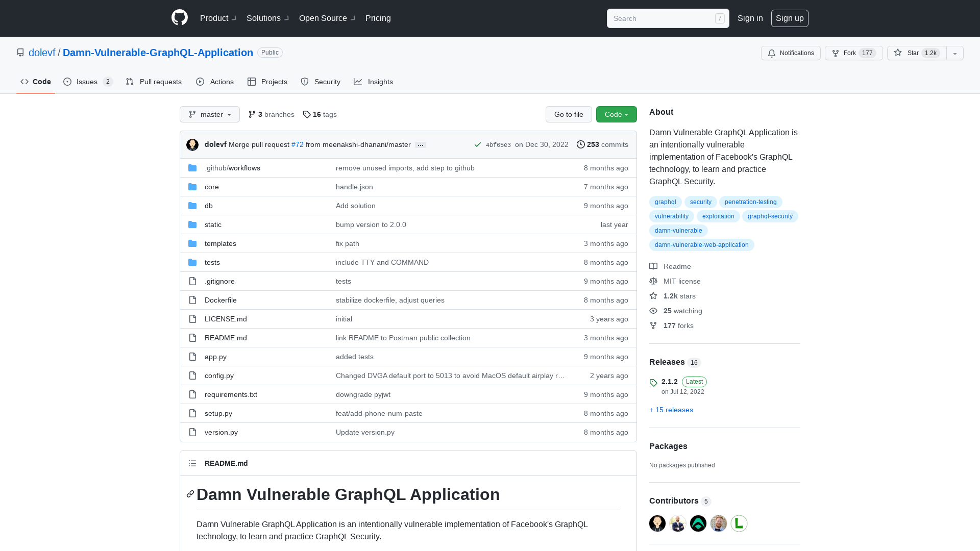Click the Pricing menu link
Image resolution: width=980 pixels, height=551 pixels.
(x=378, y=18)
